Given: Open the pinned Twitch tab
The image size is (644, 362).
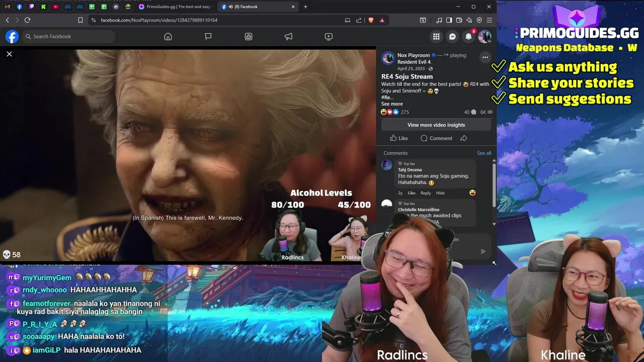Looking at the screenshot, I should (31, 7).
